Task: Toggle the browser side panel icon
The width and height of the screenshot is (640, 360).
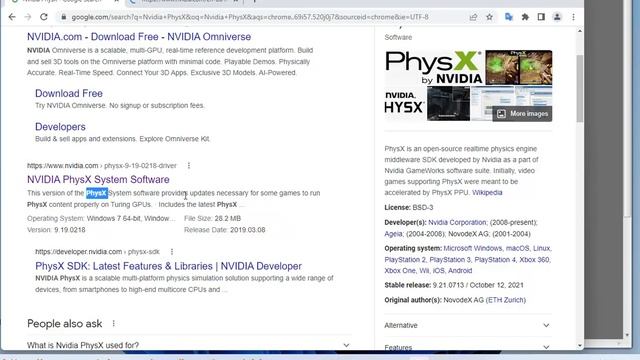Action: click(541, 17)
